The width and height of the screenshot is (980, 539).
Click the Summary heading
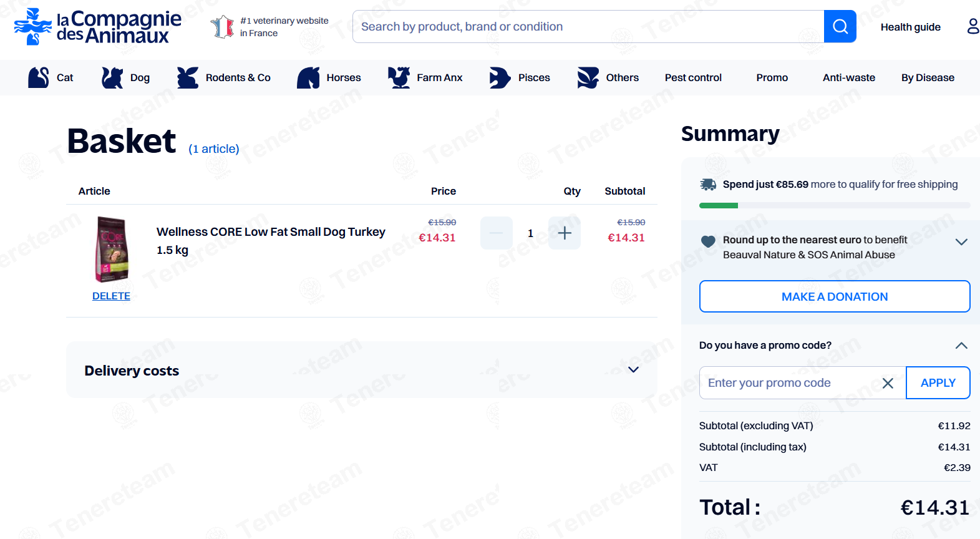point(730,134)
